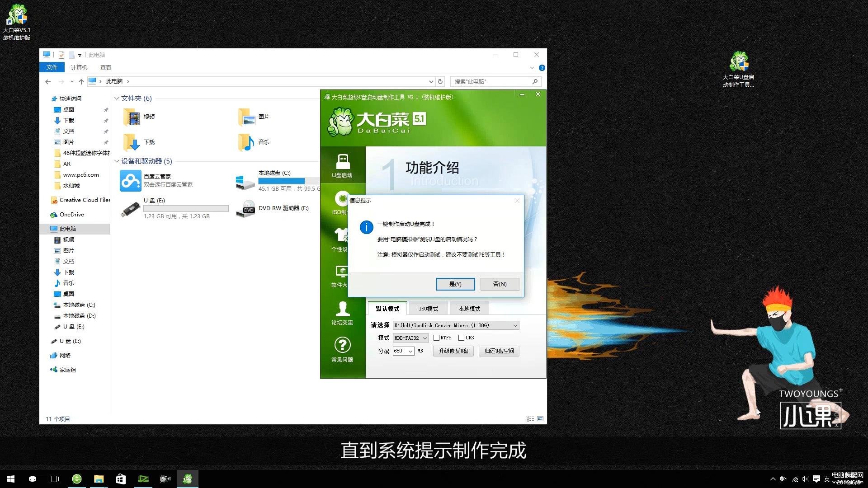Image resolution: width=868 pixels, height=488 pixels.
Task: Select 网络 in the navigation pane
Action: click(61, 356)
